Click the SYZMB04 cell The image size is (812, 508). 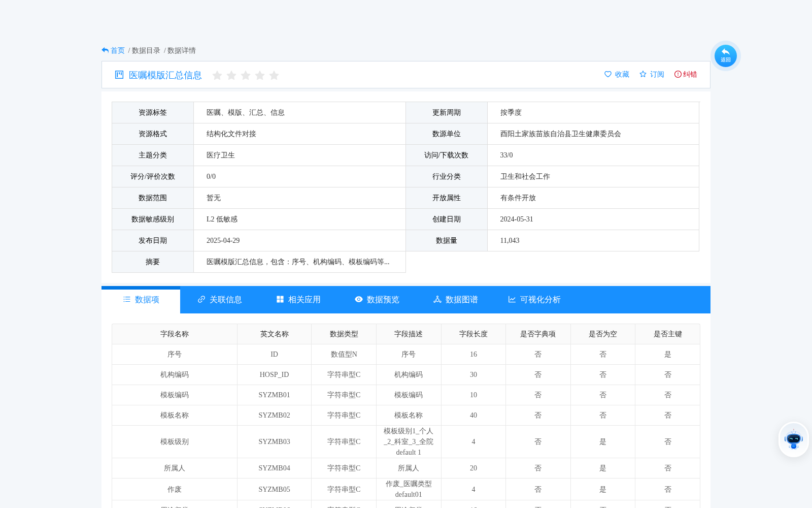point(275,468)
